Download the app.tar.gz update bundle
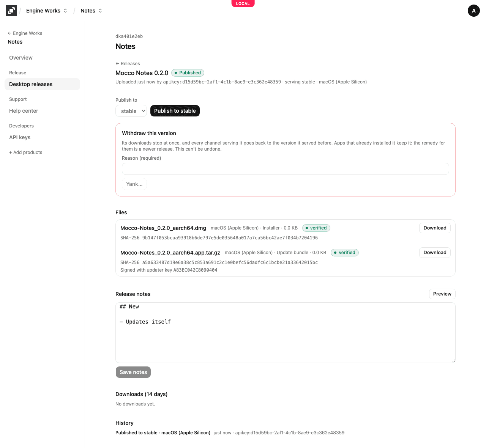The height and width of the screenshot is (448, 486). (435, 253)
